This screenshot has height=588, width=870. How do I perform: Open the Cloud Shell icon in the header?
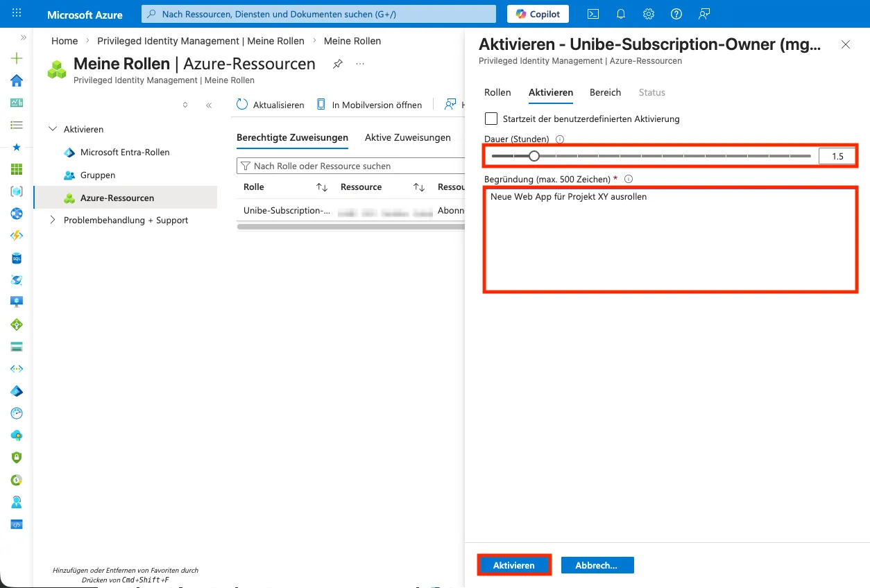593,14
